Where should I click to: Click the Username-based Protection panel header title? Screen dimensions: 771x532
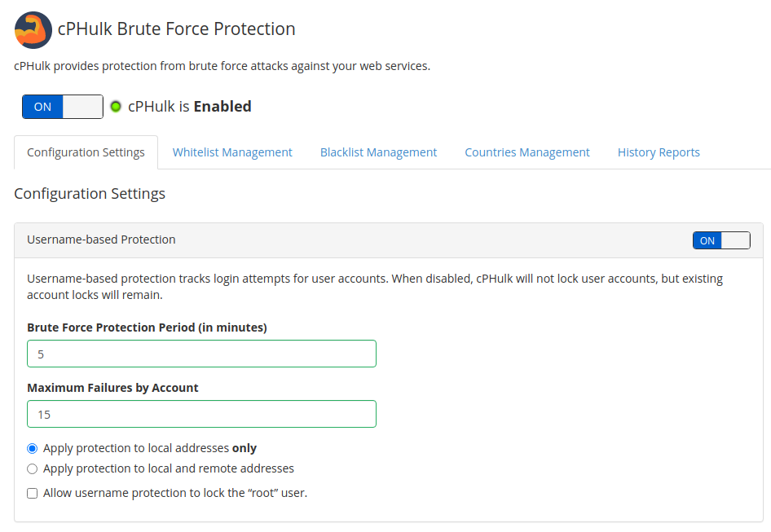101,240
